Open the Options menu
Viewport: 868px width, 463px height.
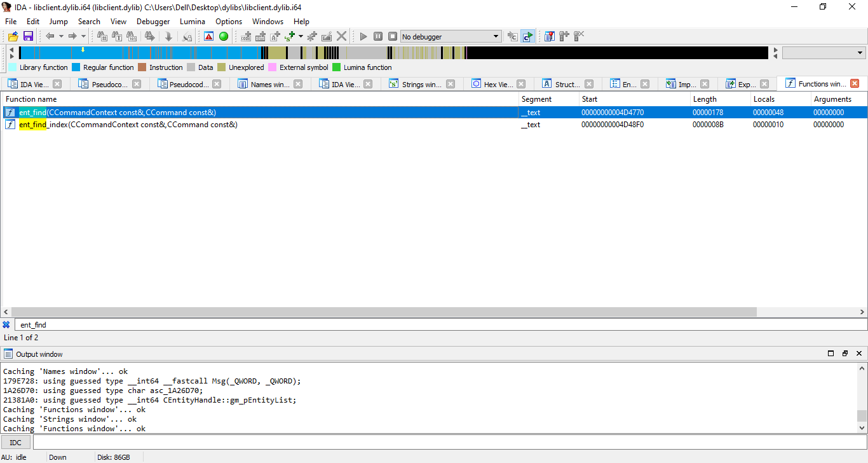[229, 21]
